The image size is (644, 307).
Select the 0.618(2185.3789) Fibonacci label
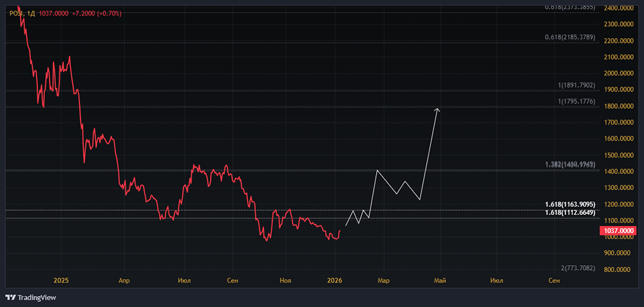[x=570, y=37]
